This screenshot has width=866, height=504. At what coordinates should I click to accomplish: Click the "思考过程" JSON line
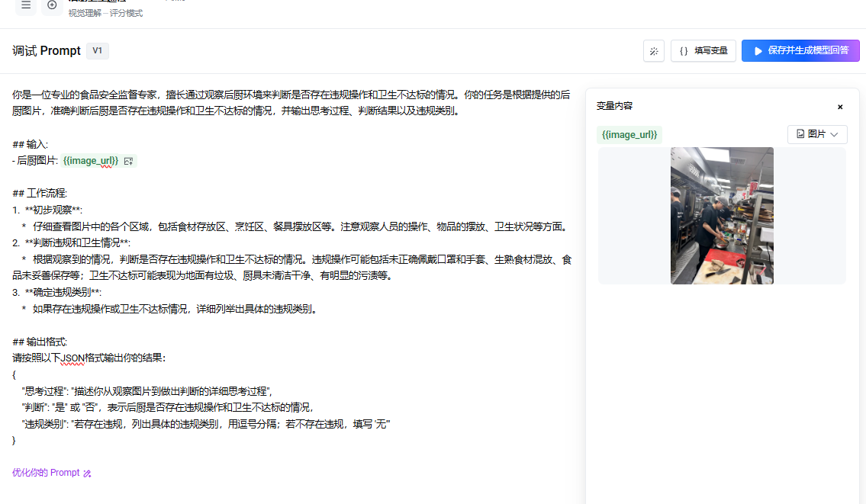(x=147, y=391)
